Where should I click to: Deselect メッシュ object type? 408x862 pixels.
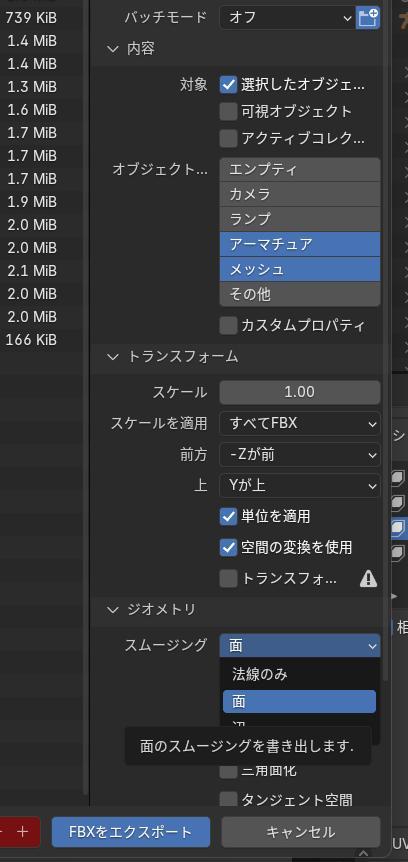click(x=300, y=269)
